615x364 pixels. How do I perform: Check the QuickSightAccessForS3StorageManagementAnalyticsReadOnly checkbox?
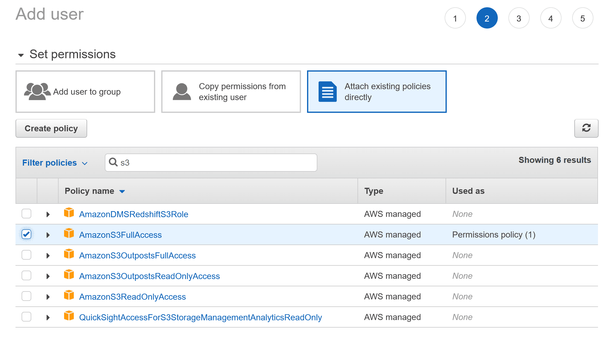(x=26, y=317)
